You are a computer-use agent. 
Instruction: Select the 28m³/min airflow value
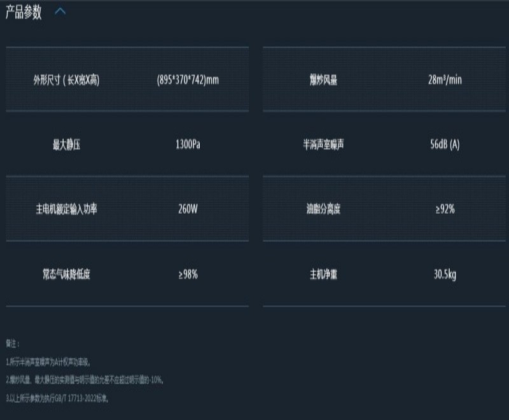pos(445,80)
